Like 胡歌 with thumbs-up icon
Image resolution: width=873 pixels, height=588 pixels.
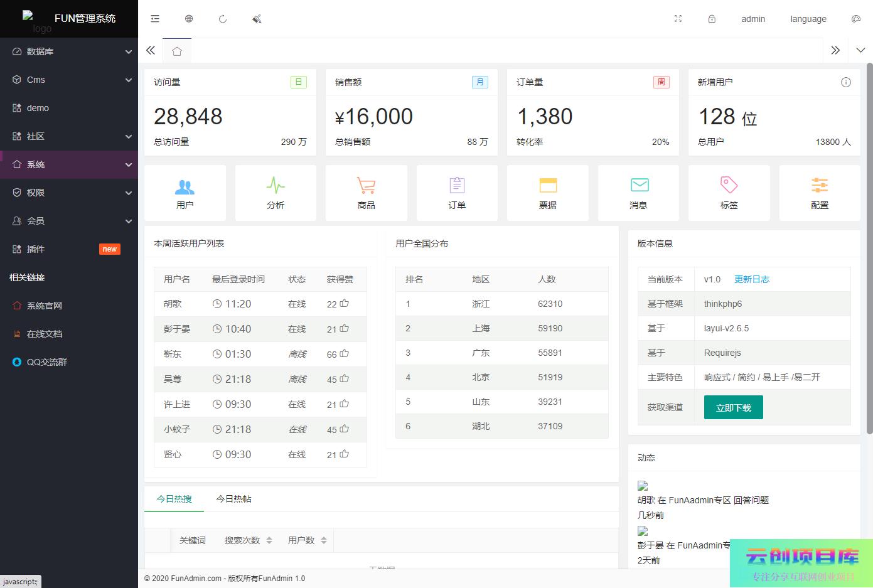pos(345,304)
